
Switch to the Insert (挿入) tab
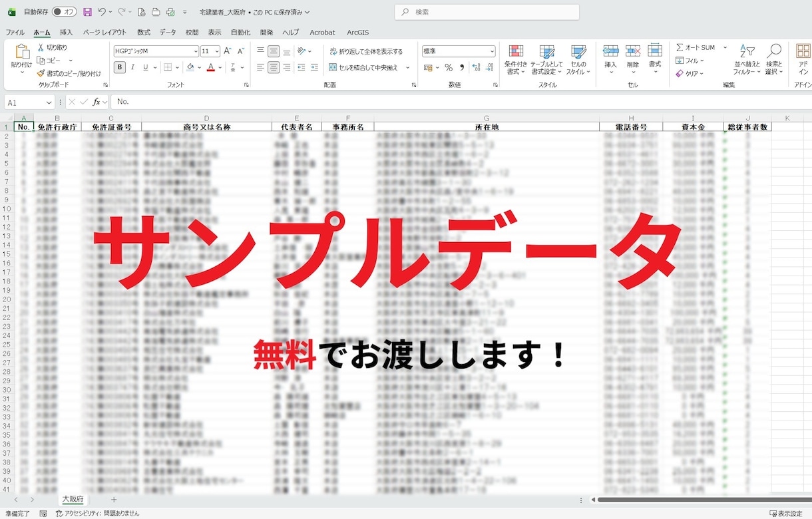[66, 32]
